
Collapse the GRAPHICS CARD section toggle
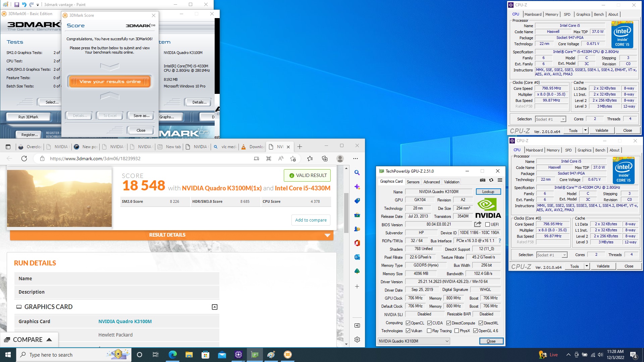215,307
